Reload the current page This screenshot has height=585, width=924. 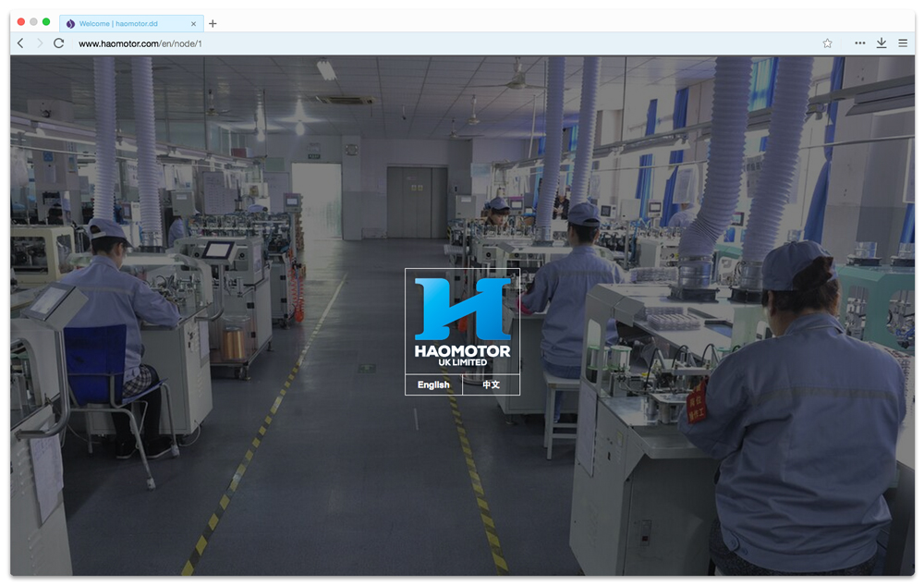58,43
